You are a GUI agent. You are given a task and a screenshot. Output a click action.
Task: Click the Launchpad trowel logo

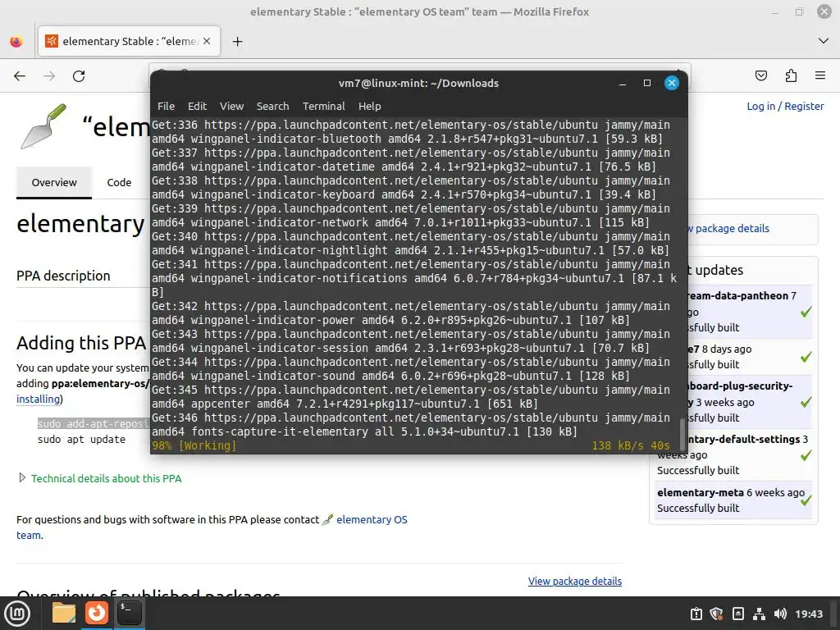tap(43, 126)
